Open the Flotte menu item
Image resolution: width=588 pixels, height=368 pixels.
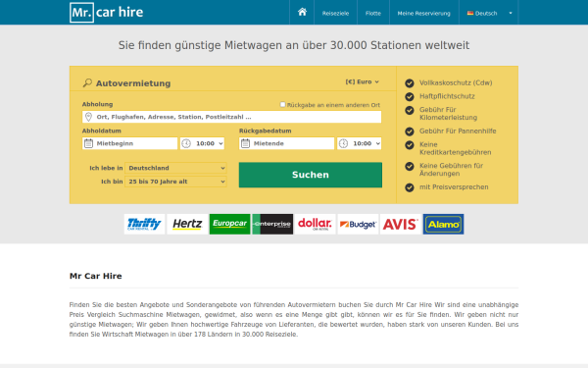373,13
